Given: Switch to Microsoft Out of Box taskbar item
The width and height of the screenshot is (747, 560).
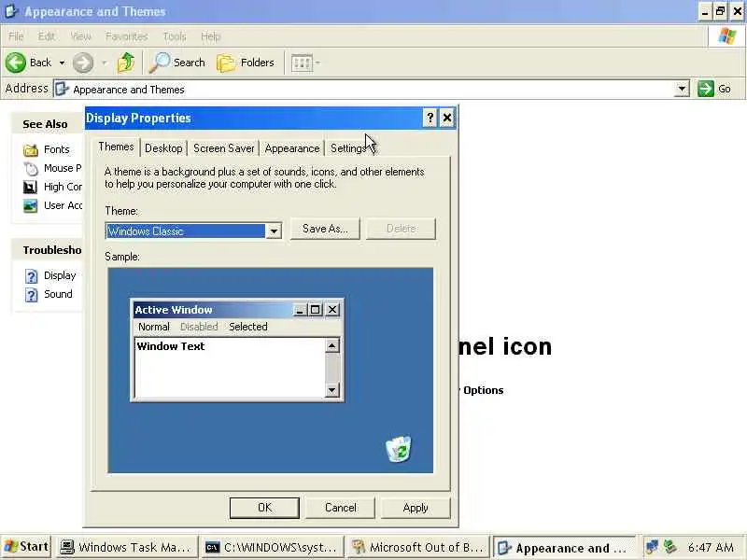Looking at the screenshot, I should (418, 547).
